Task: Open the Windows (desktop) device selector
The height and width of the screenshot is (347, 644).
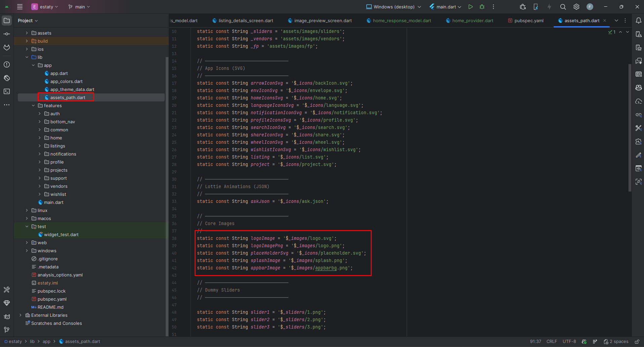Action: tap(393, 7)
